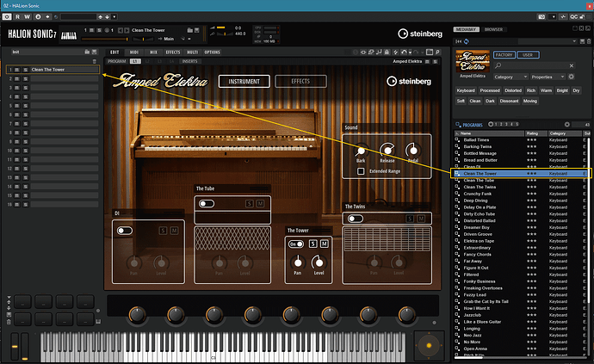Filter by the Distorted tag
The width and height of the screenshot is (594, 364).
513,90
